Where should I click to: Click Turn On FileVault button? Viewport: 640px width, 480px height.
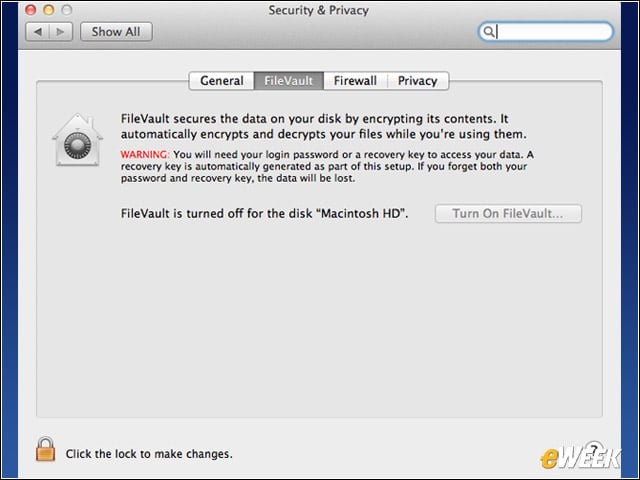pyautogui.click(x=508, y=213)
